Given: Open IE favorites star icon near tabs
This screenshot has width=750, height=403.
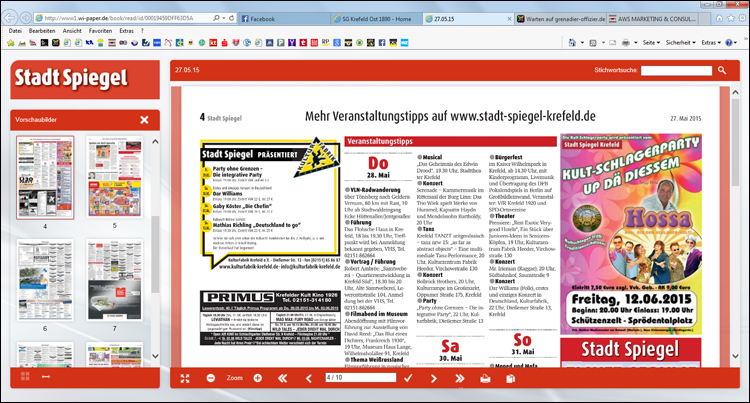Looking at the screenshot, I should click(x=730, y=18).
